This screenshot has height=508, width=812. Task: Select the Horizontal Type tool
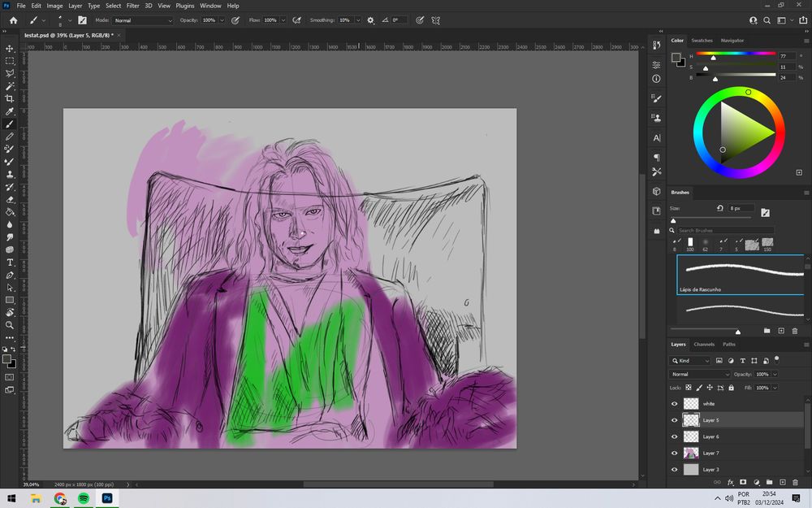tap(9, 263)
